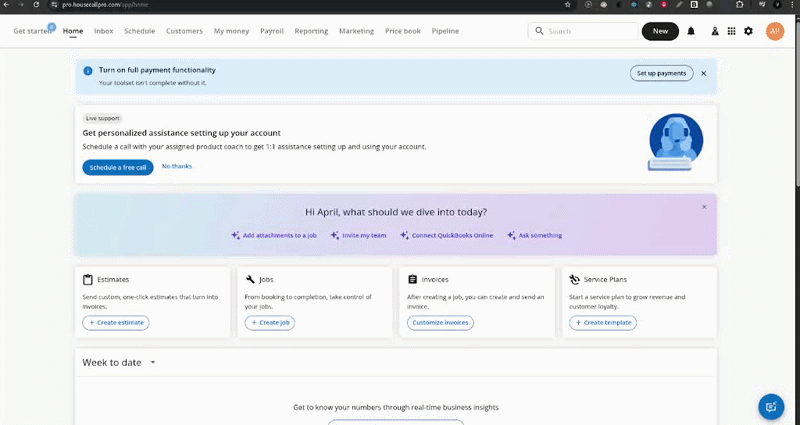
Task: Choose Connect QuickBooks Online suggestion
Action: point(446,235)
